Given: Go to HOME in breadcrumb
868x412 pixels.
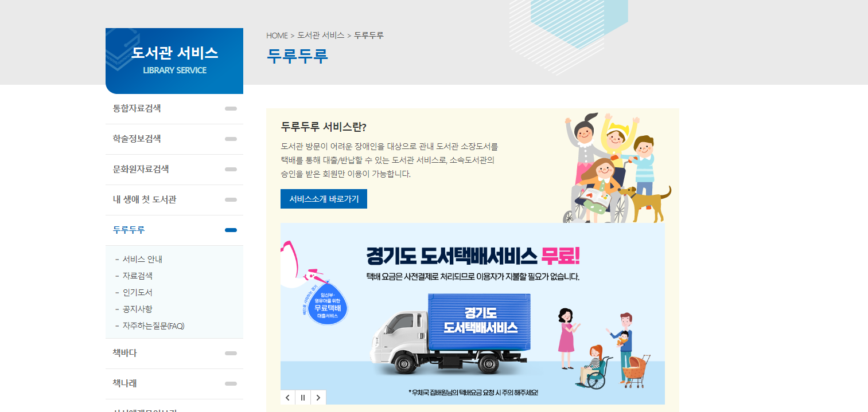Looking at the screenshot, I should coord(277,36).
